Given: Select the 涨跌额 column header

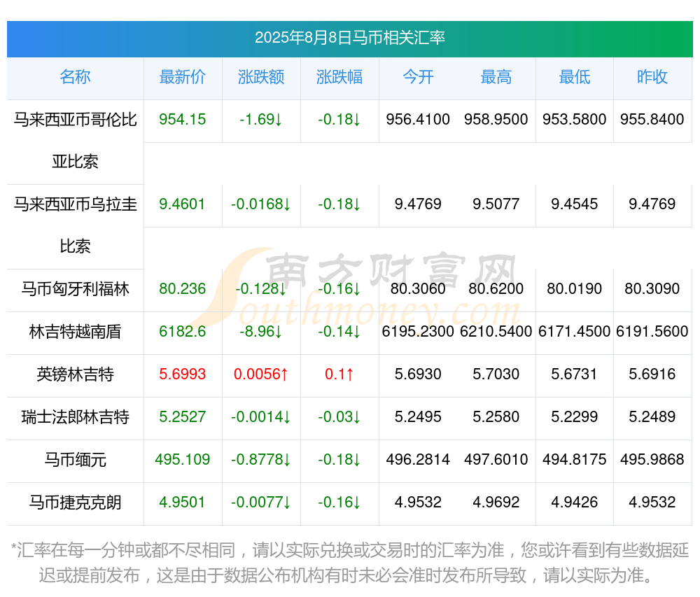Looking at the screenshot, I should (x=260, y=77).
